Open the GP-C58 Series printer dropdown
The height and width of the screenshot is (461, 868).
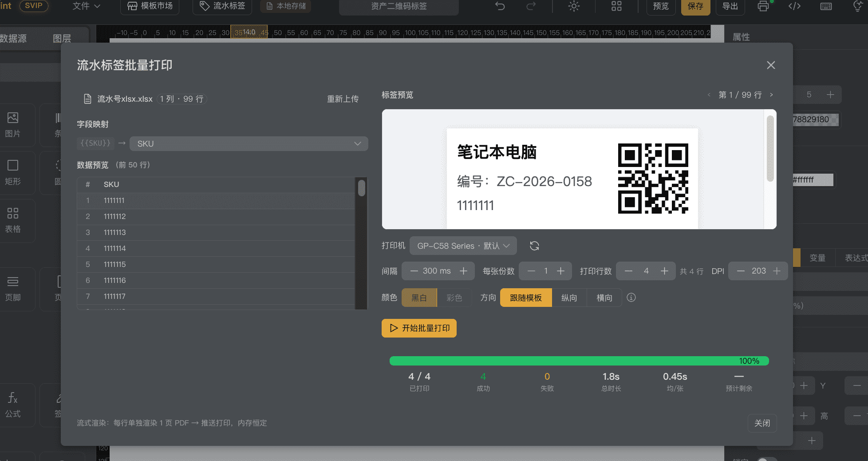point(463,246)
